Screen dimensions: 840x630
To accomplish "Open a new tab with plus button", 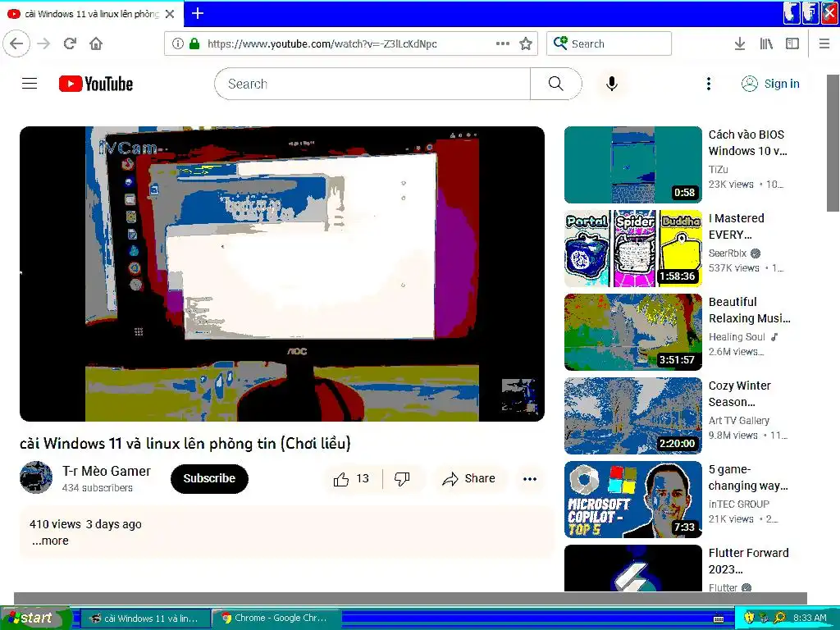I will point(198,13).
